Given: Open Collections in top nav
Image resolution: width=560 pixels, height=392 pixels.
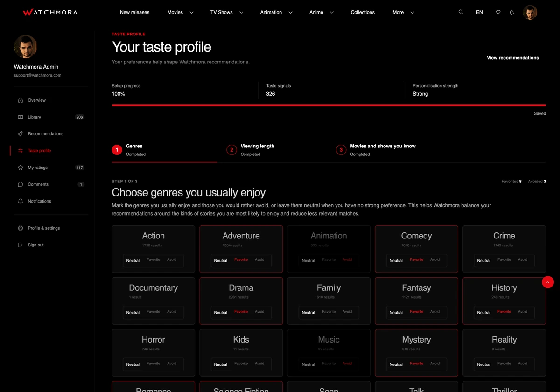Looking at the screenshot, I should click(363, 12).
